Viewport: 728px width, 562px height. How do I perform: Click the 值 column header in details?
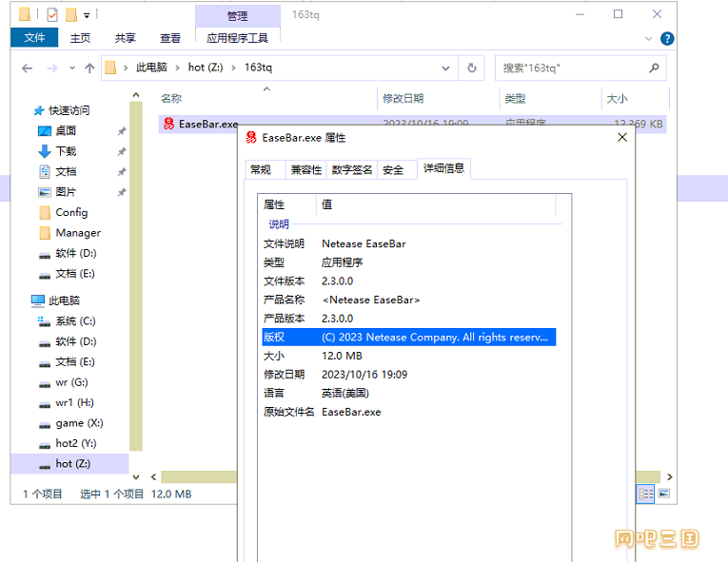tap(436, 204)
